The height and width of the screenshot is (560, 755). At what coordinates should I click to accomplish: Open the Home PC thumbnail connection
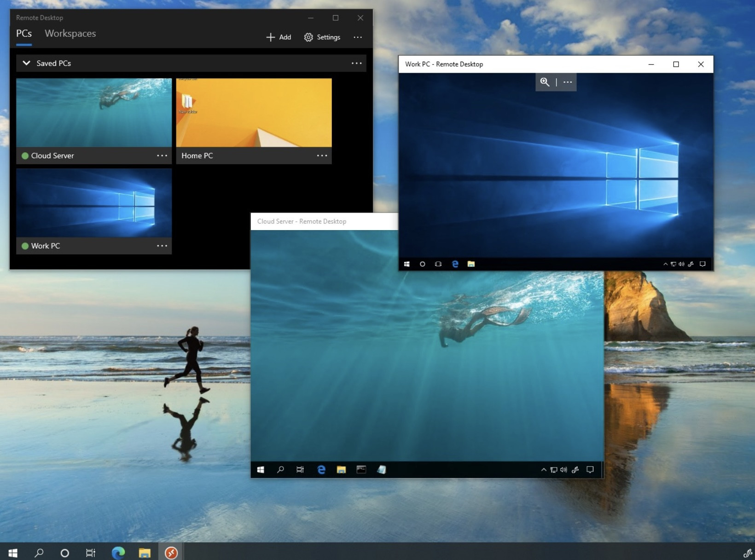point(254,113)
